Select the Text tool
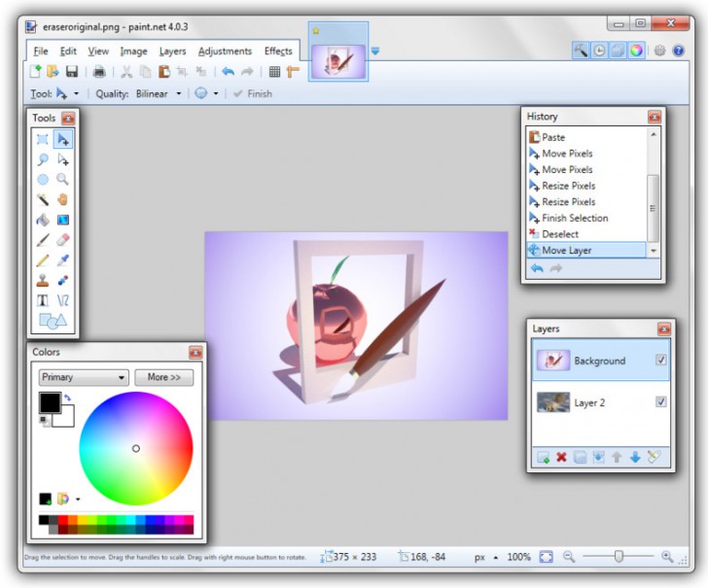 43,300
